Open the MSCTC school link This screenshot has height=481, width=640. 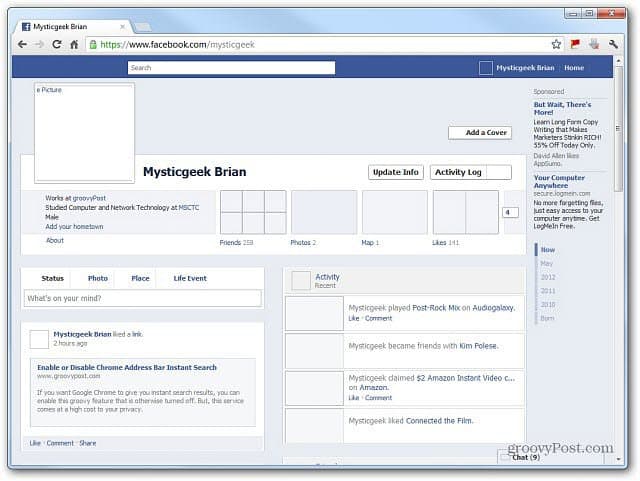(189, 207)
